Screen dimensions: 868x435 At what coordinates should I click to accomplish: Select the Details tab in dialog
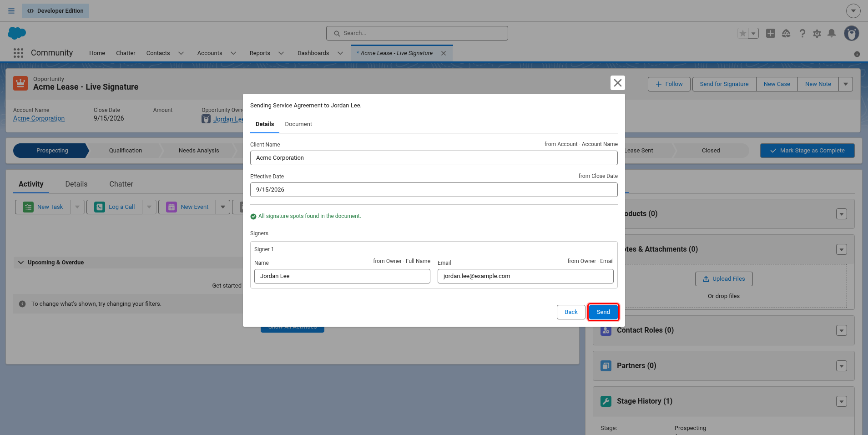(x=265, y=124)
